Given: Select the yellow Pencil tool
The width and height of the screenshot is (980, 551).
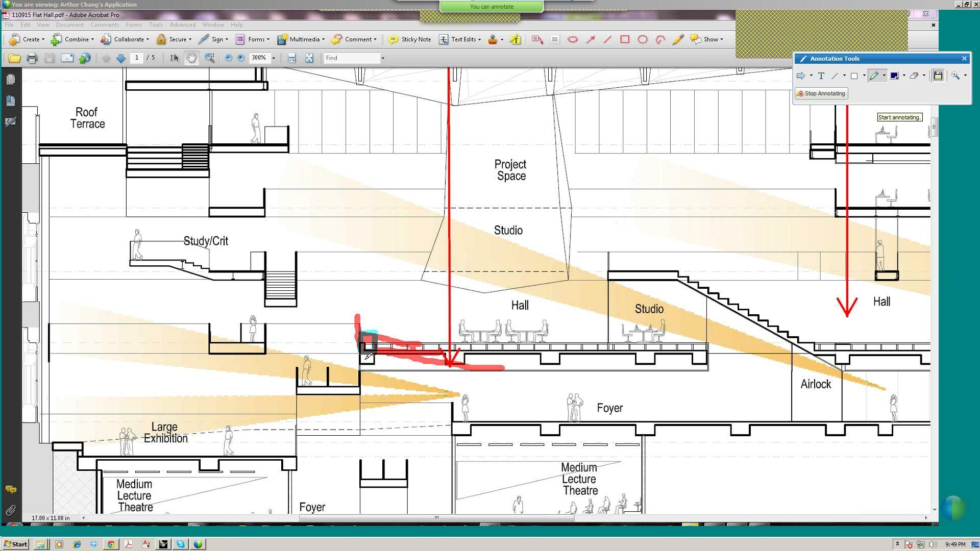Looking at the screenshot, I should coord(678,39).
